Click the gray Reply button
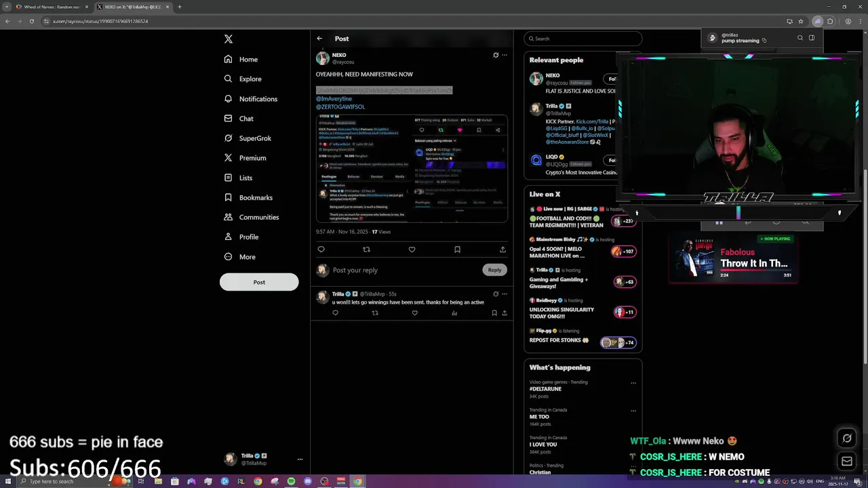The height and width of the screenshot is (488, 868). pos(494,270)
